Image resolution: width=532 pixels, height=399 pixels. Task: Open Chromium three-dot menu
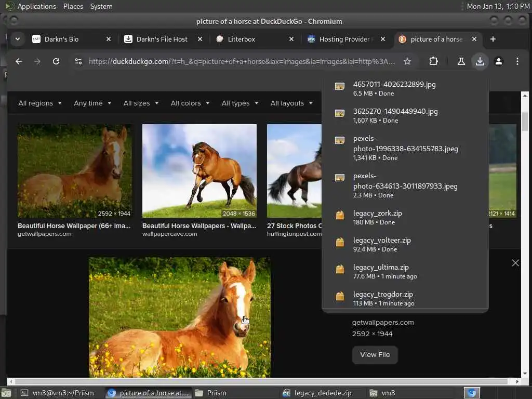(517, 61)
